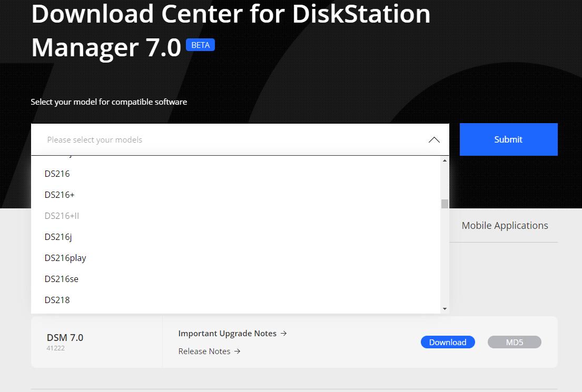Click the model list scrollbar thumb
This screenshot has height=392, width=582.
445,204
